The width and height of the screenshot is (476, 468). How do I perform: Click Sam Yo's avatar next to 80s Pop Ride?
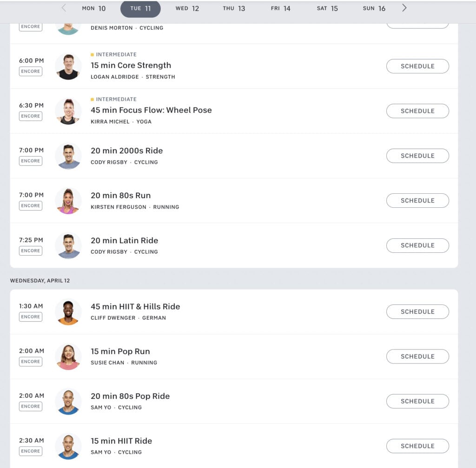68,401
